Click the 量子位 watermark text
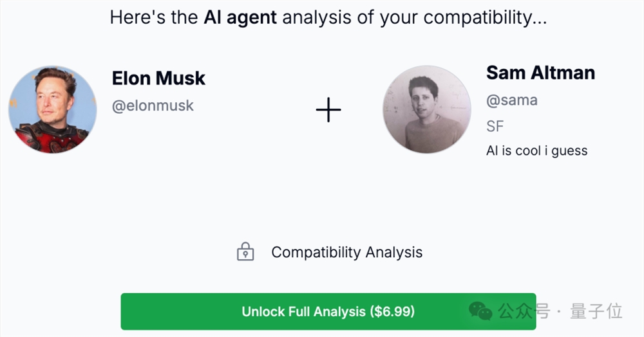The image size is (644, 337). point(597,312)
